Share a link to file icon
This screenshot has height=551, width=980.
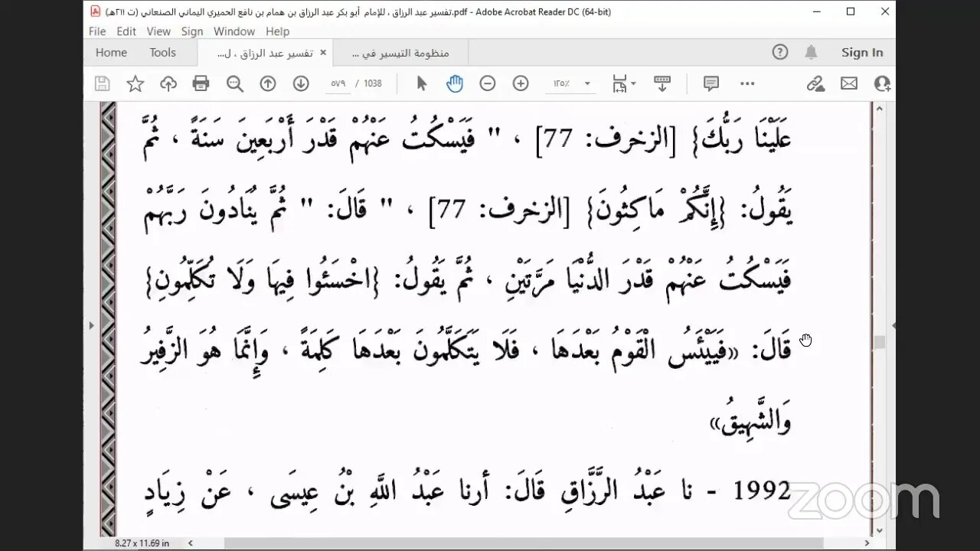click(815, 83)
